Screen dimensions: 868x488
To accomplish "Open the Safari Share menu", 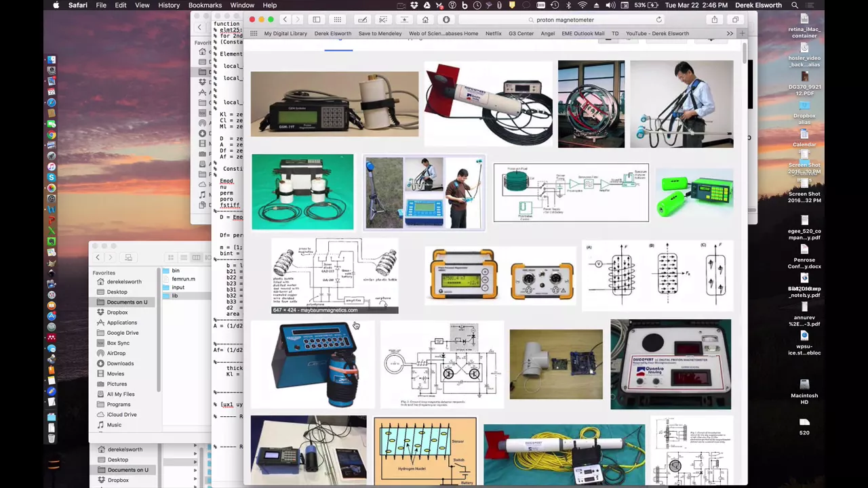I will (714, 20).
